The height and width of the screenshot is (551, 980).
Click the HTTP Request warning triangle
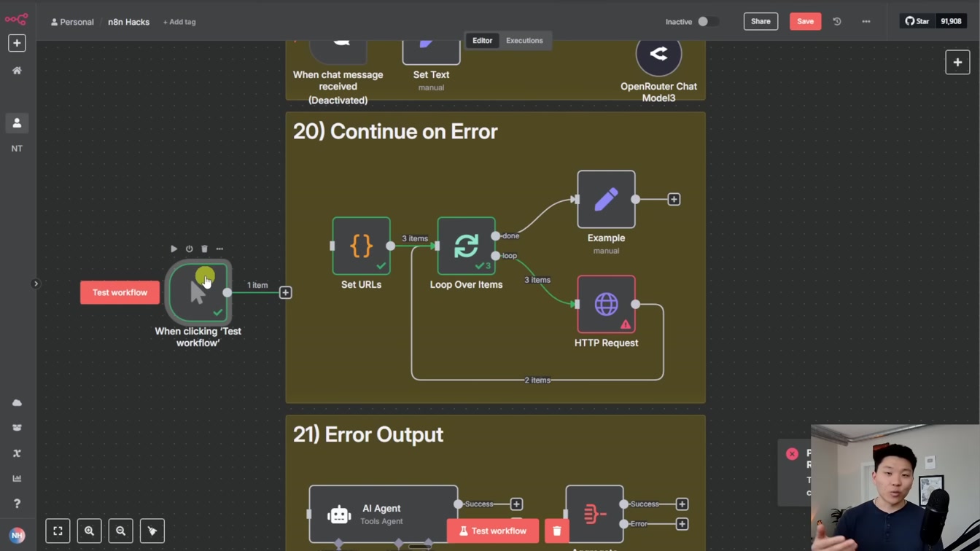pyautogui.click(x=625, y=324)
